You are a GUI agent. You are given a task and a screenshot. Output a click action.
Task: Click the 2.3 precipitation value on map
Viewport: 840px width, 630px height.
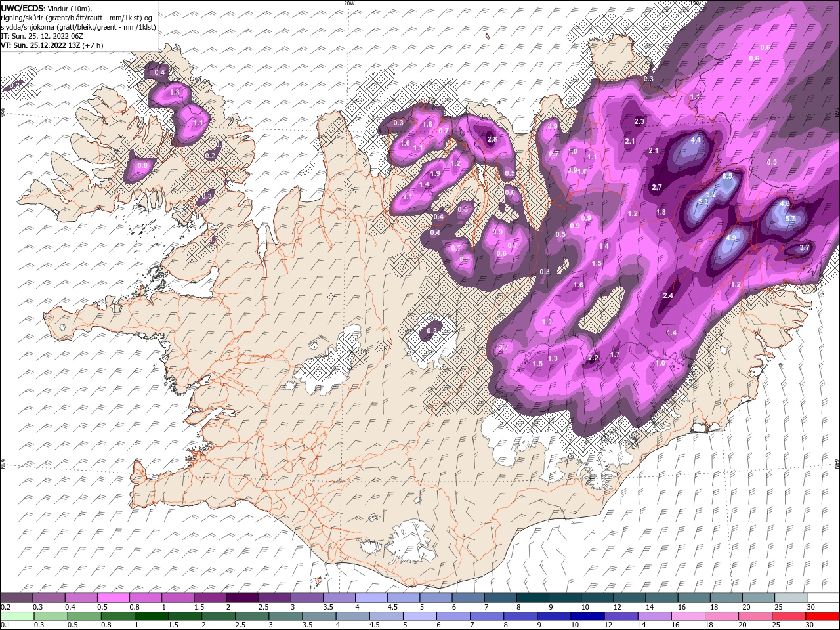tap(639, 121)
